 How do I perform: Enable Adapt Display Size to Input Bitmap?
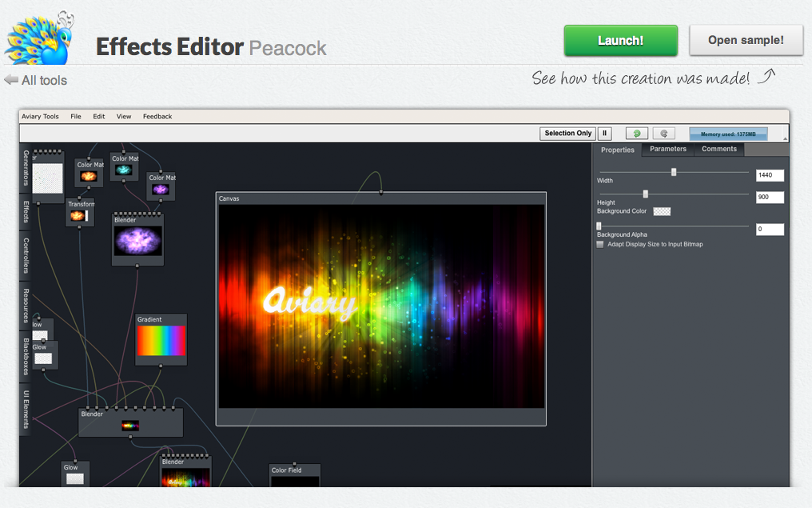[600, 244]
